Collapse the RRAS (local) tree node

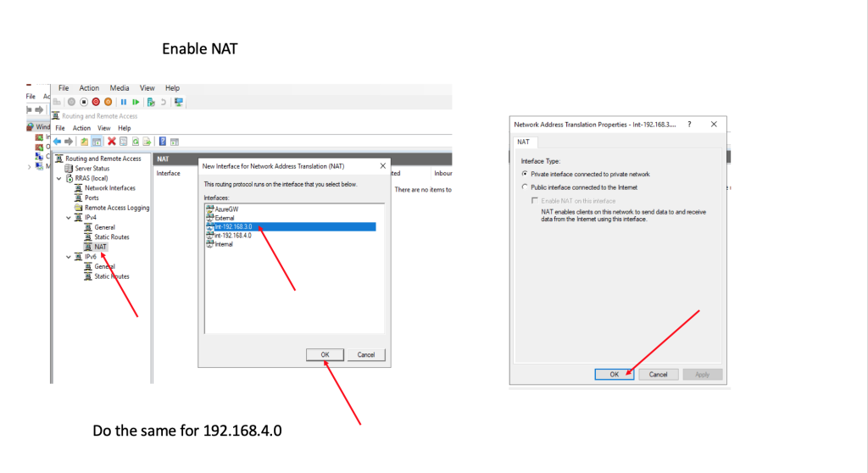[x=58, y=178]
